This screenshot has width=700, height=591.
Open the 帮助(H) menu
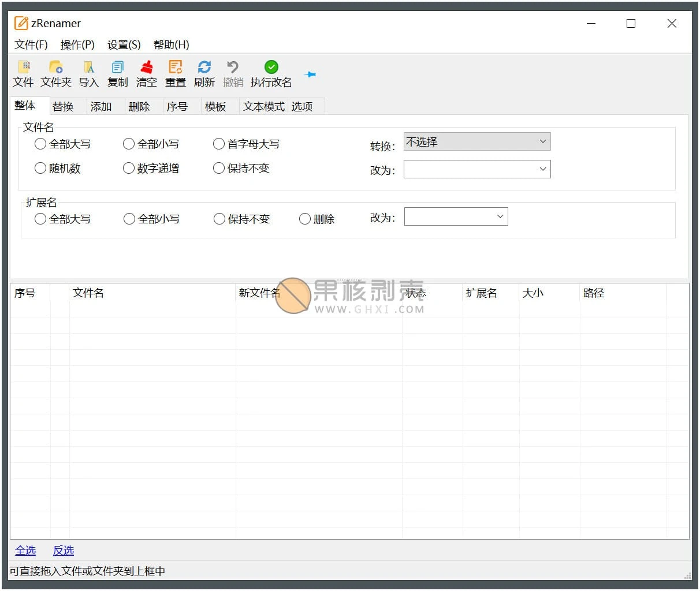pyautogui.click(x=172, y=44)
